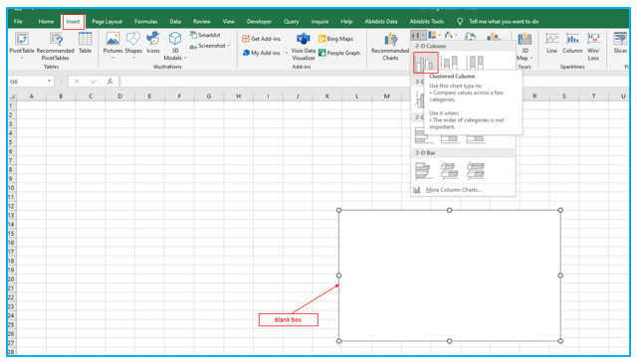Switch to the Developer tab

click(259, 22)
